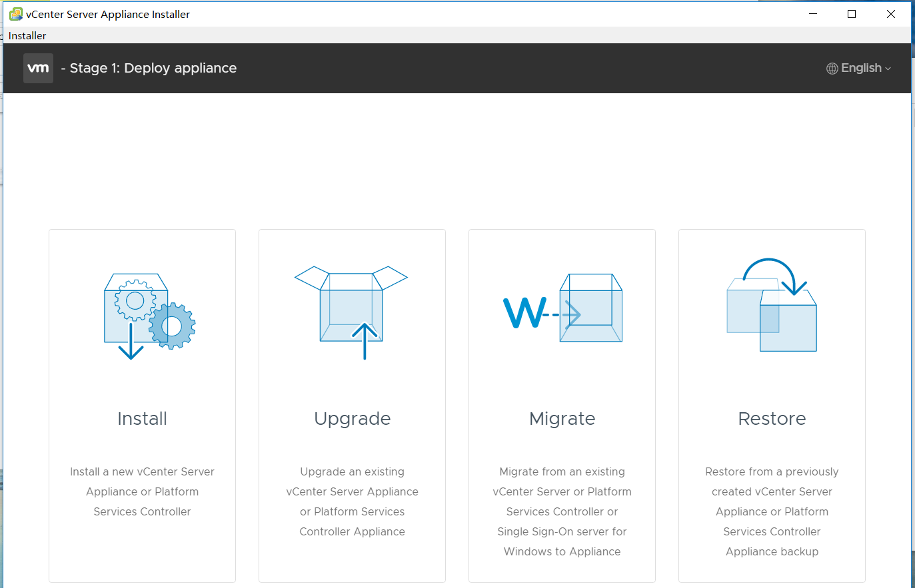Click the vCenter installer title bar icon
915x588 pixels.
pos(16,14)
